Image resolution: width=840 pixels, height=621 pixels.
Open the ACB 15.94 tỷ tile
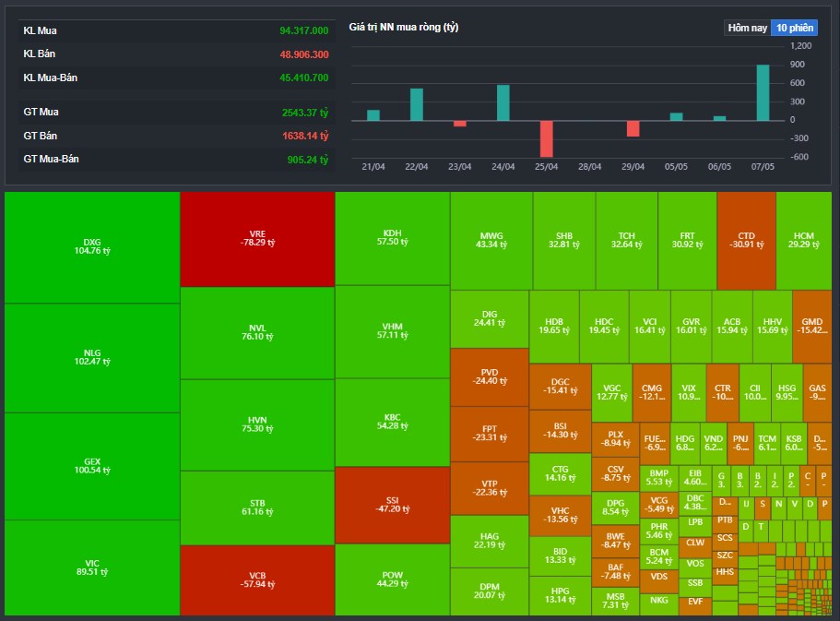(x=732, y=327)
